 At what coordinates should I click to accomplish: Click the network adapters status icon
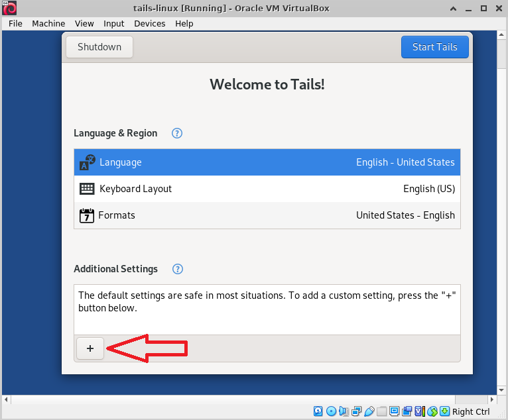(356, 411)
